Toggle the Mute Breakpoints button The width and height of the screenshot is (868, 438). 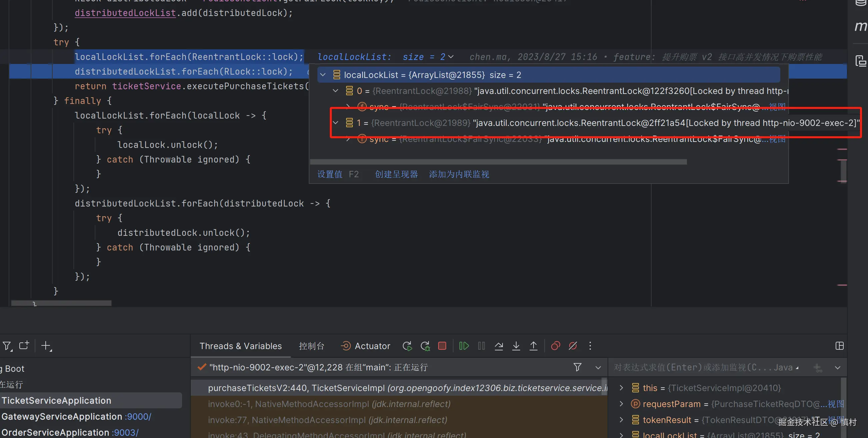[x=573, y=346]
